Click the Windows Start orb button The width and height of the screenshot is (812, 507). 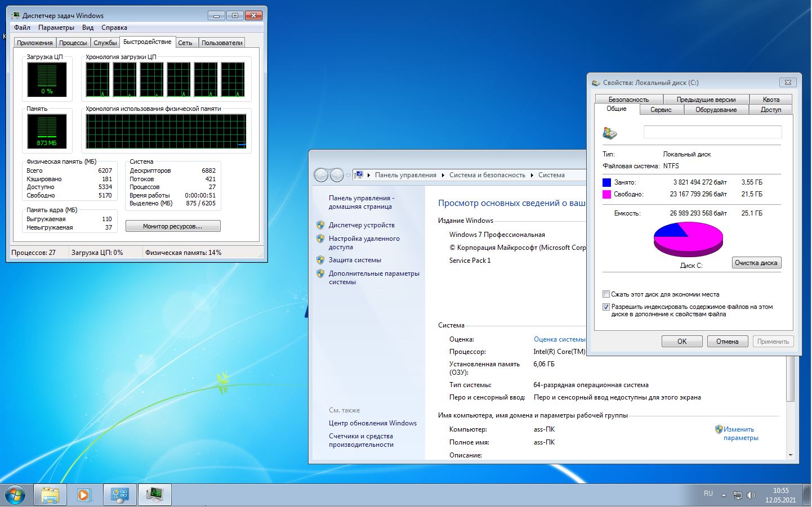pos(15,495)
